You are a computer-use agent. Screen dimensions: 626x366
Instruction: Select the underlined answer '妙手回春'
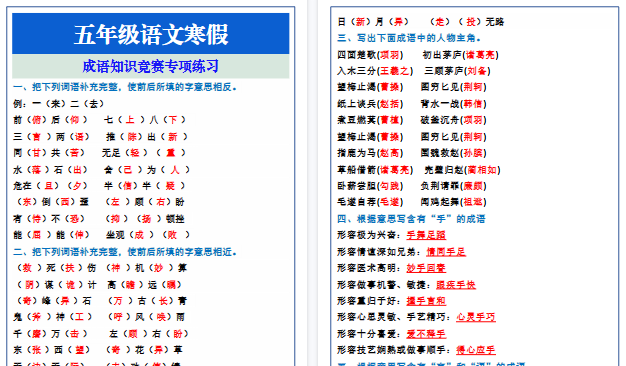[x=426, y=268]
